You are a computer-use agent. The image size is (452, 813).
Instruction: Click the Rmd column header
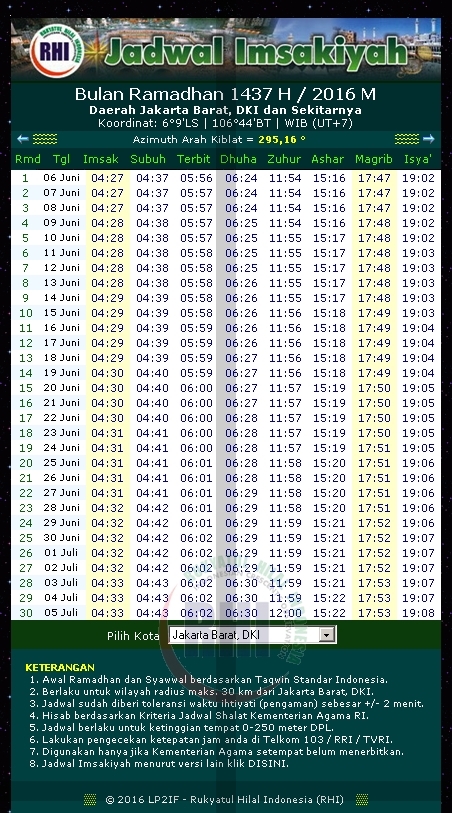(27, 159)
